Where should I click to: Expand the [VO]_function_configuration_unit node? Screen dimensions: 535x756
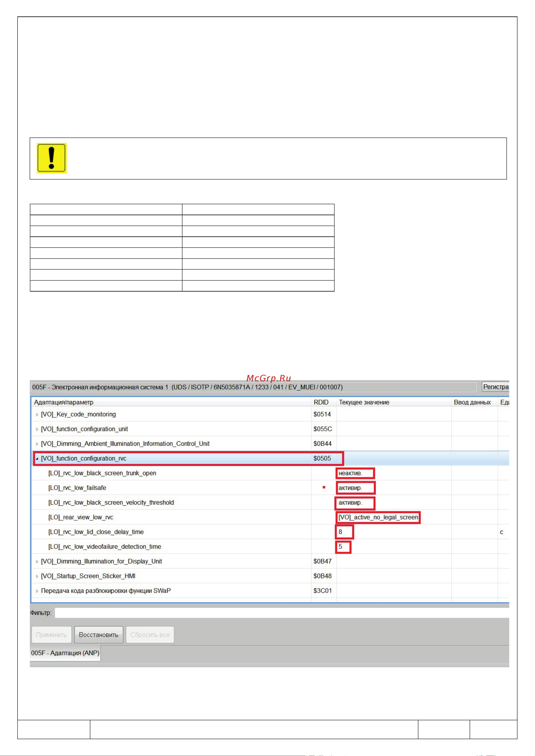point(37,429)
